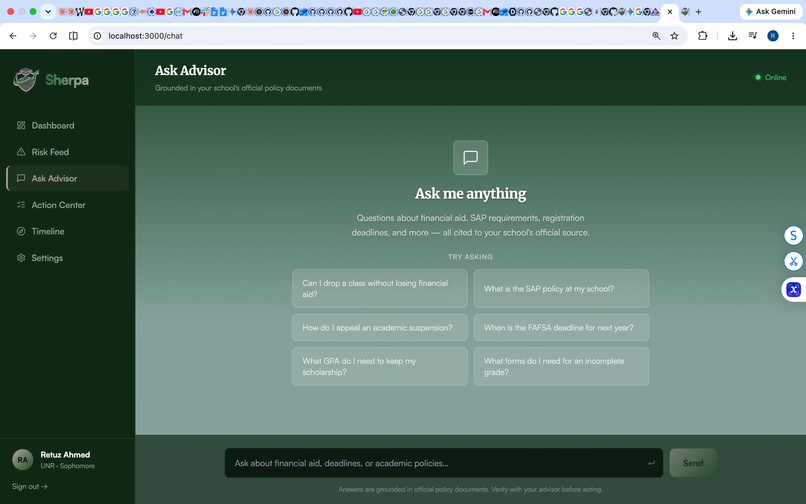
Task: Click the Action Center checklist icon
Action: tap(21, 205)
